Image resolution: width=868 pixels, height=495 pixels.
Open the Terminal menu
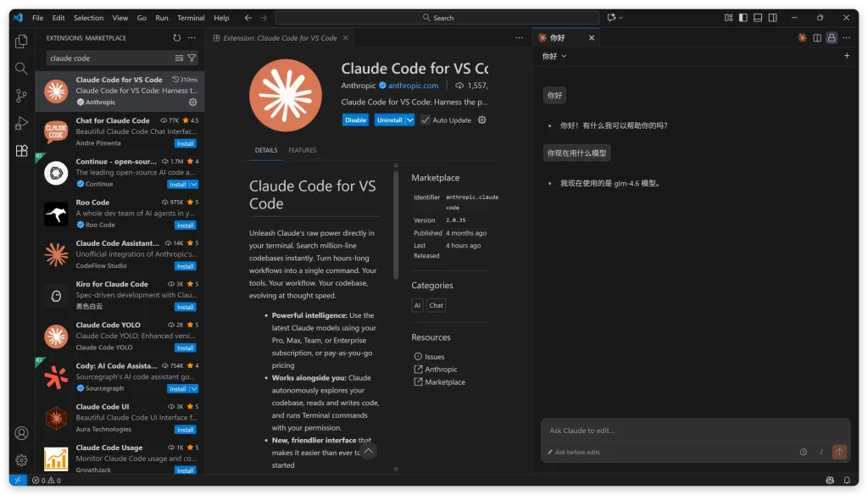[191, 18]
